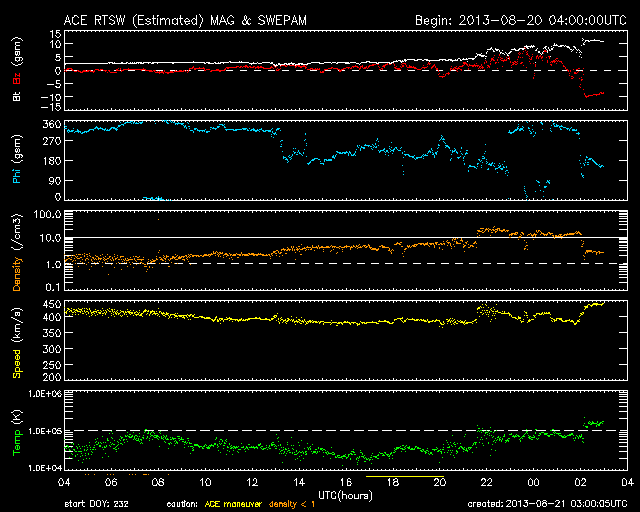
Task: Click the white 'Bt' axis label
Action: tap(17, 97)
